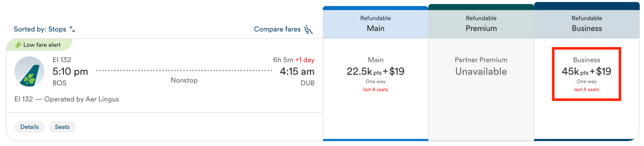
Task: Choose the Main fare 22.5k pts + $19
Action: [375, 71]
